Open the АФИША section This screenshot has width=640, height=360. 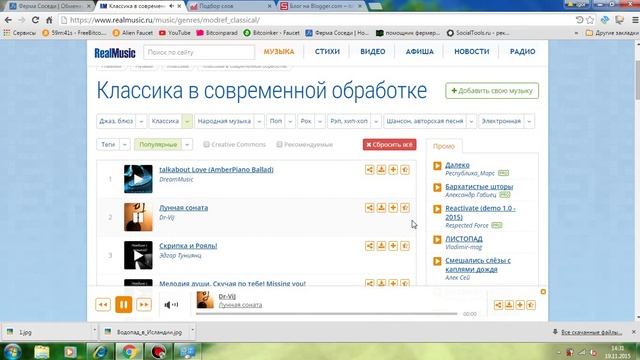(x=420, y=52)
